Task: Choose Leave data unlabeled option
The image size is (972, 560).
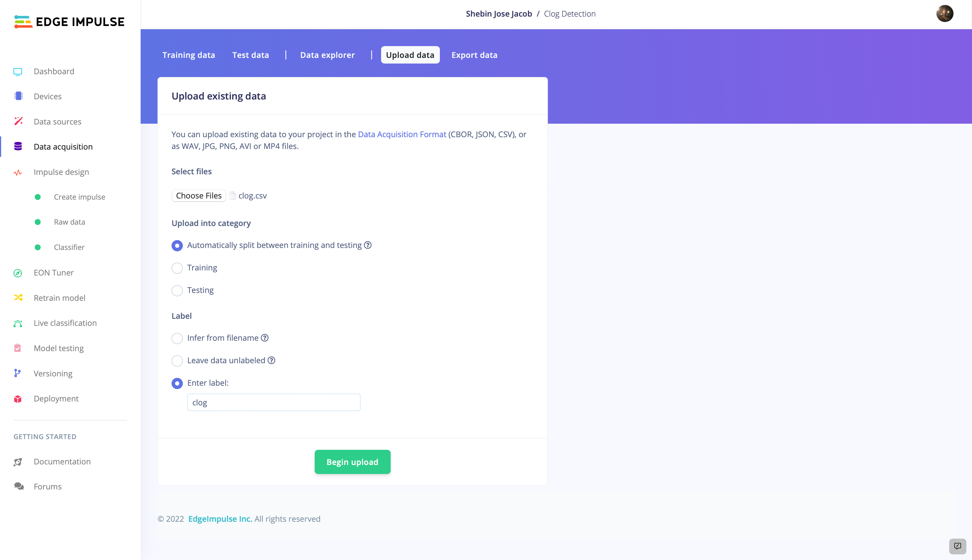Action: coord(177,361)
